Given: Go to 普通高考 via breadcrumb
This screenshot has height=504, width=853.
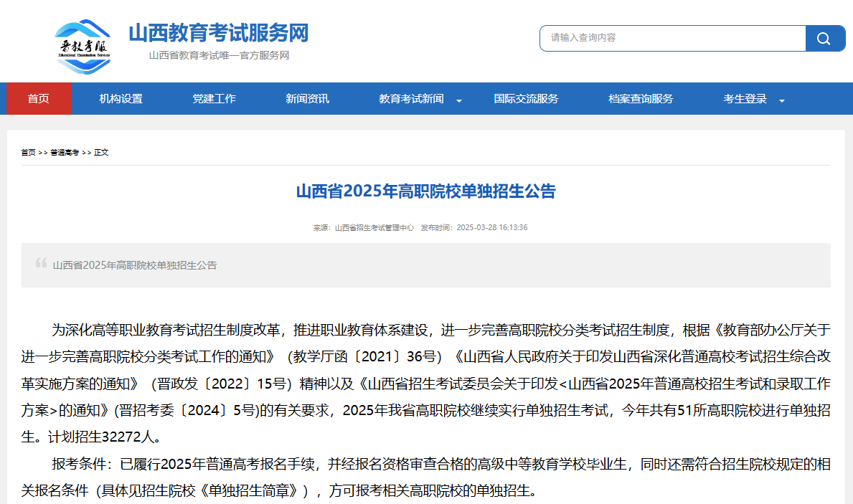Looking at the screenshot, I should [x=65, y=153].
